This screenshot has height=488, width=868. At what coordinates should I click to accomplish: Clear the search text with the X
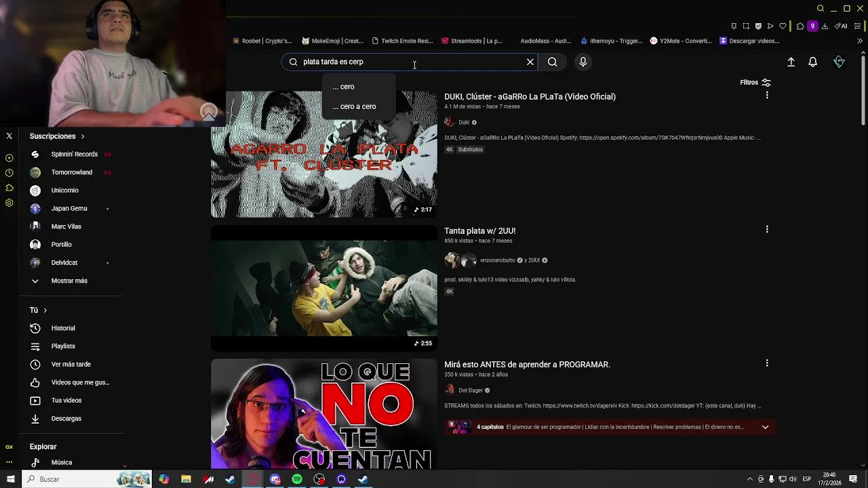530,62
